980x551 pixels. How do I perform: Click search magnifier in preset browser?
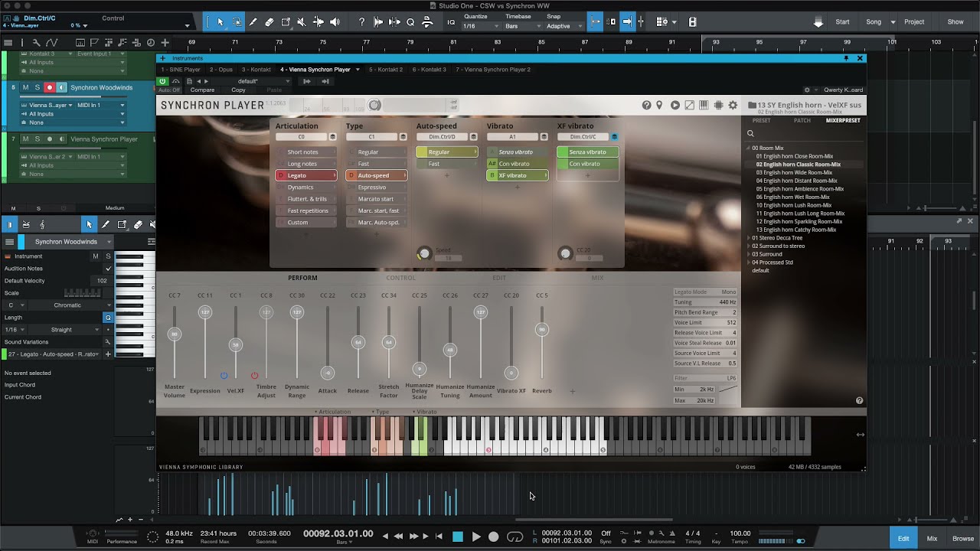coord(750,133)
